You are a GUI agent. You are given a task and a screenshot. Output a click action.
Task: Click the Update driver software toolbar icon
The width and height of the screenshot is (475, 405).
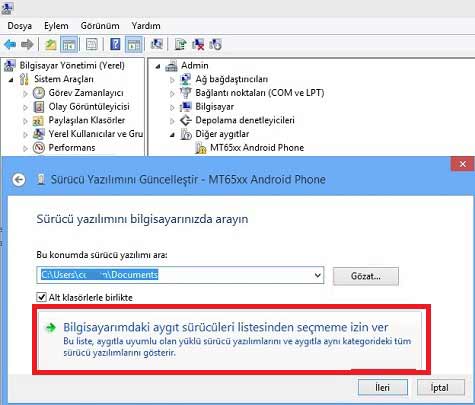coord(180,44)
